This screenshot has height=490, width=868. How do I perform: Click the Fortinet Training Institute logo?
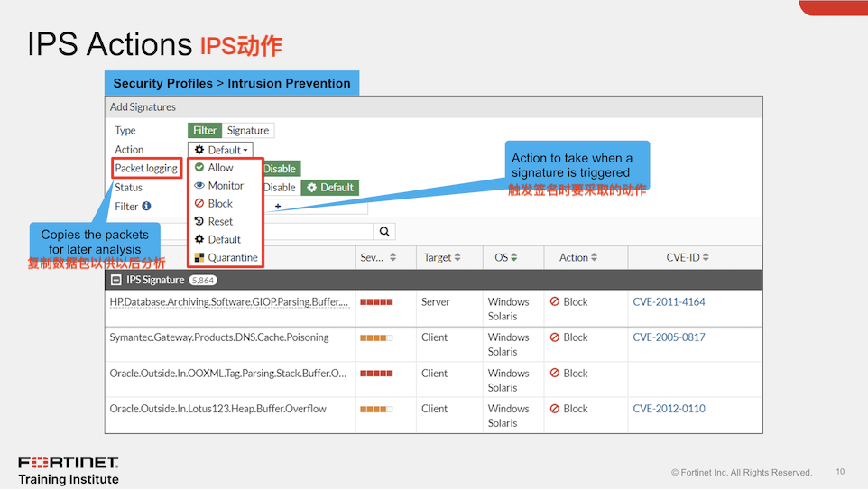69,471
